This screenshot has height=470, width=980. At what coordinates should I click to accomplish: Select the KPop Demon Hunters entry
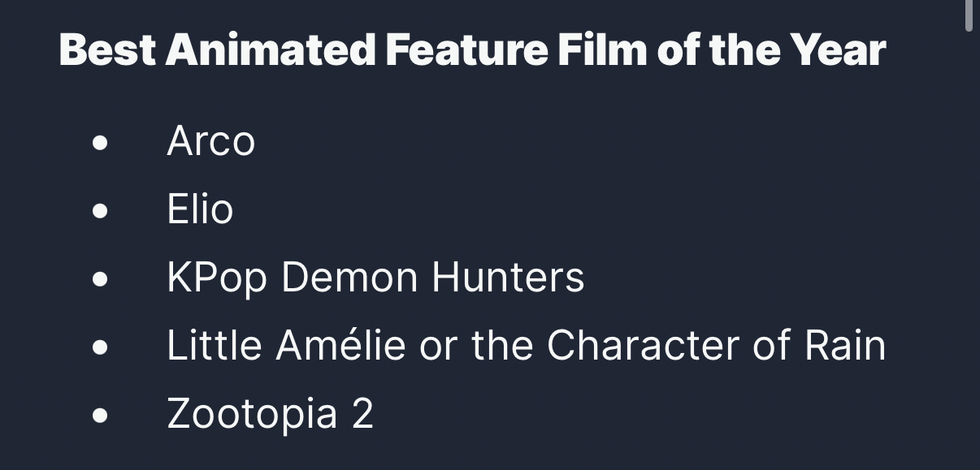[x=375, y=278]
